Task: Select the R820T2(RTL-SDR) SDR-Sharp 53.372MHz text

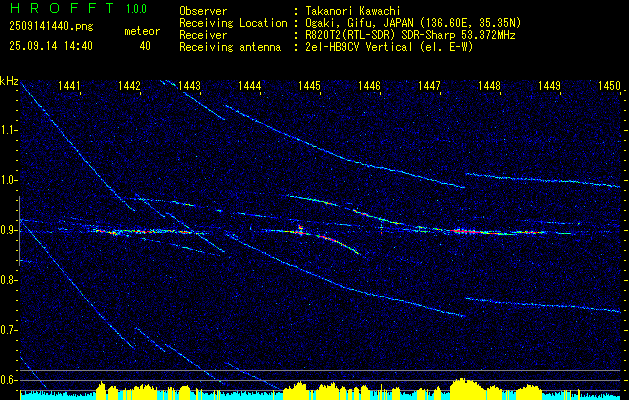Action: click(x=410, y=35)
